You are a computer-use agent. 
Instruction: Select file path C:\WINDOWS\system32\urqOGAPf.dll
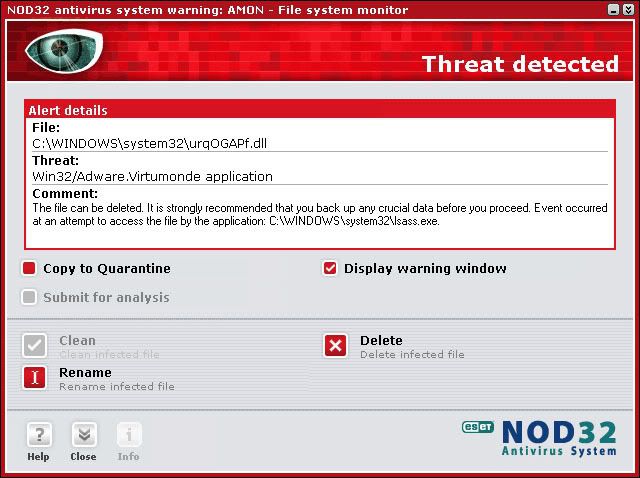(149, 143)
